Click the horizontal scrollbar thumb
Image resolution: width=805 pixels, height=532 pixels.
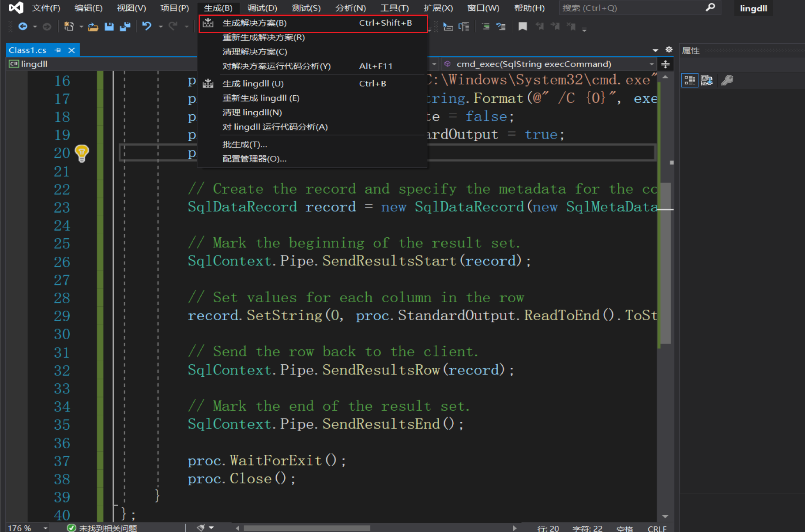307,528
